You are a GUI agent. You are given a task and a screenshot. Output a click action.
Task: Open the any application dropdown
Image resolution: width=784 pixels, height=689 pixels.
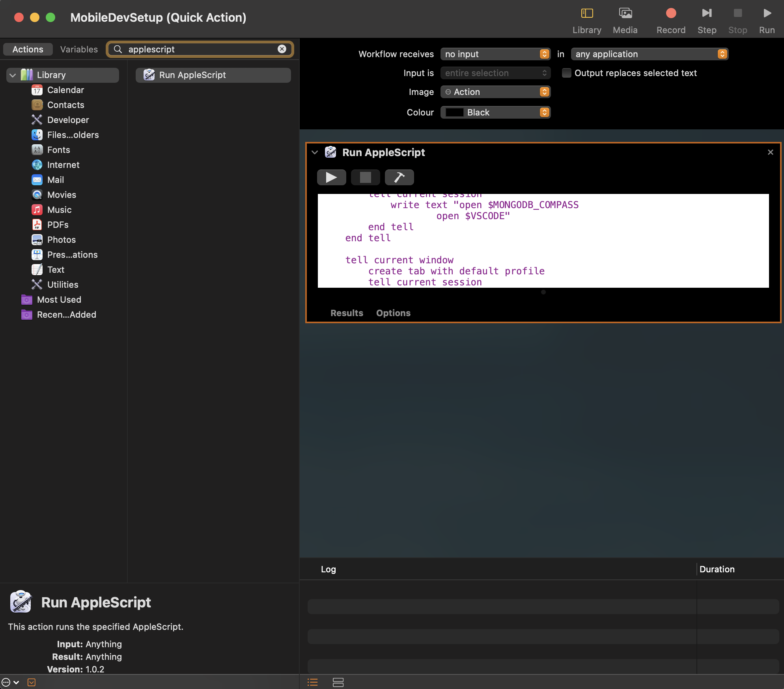(649, 54)
